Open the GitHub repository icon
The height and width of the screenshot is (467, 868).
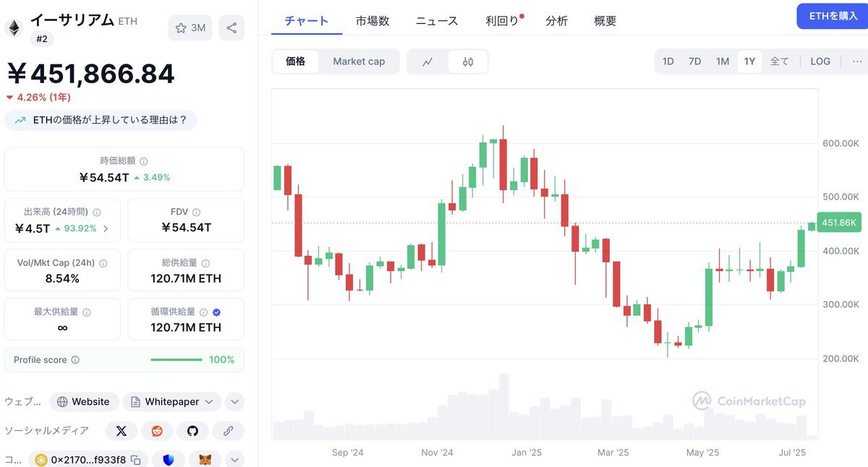tap(192, 431)
